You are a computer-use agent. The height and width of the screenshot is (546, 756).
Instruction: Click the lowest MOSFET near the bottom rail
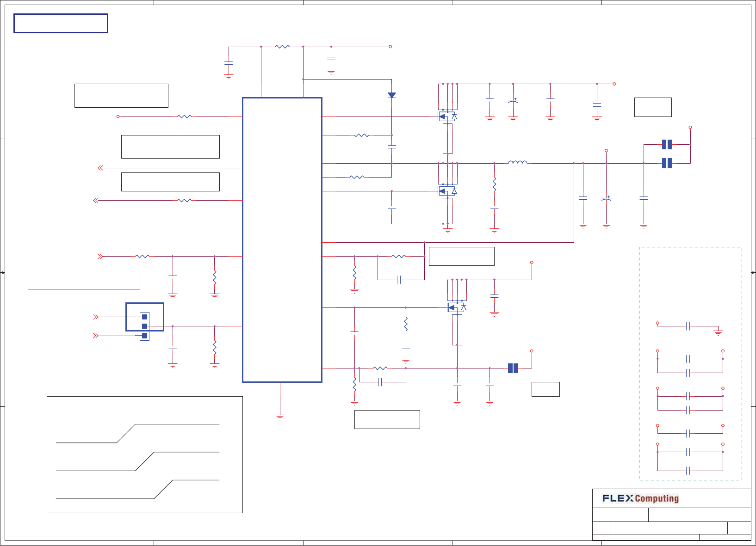point(457,307)
